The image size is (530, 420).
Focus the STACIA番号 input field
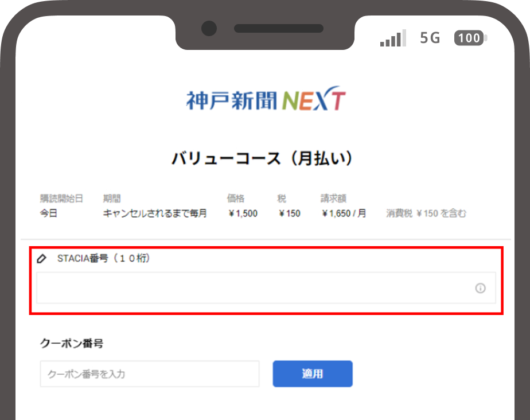pos(252,288)
